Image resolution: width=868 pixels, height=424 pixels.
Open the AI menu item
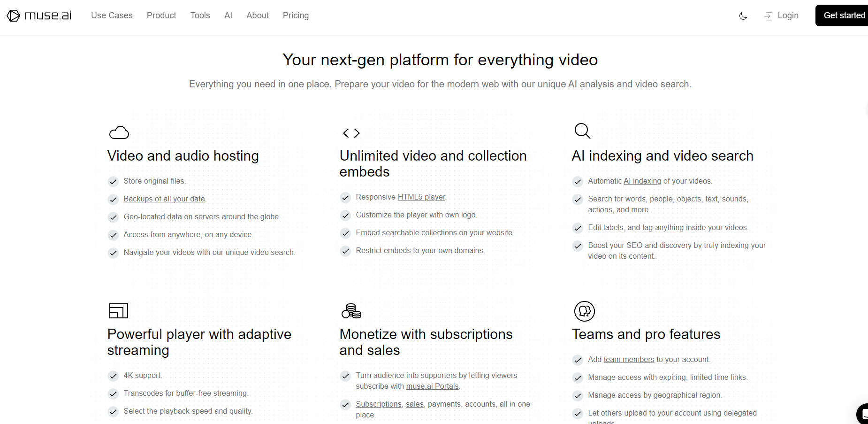228,15
